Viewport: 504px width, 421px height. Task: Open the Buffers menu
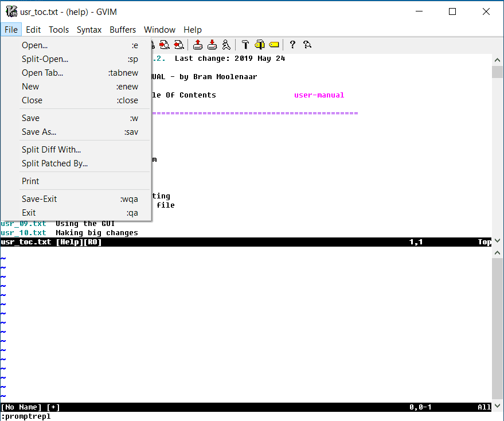(123, 30)
